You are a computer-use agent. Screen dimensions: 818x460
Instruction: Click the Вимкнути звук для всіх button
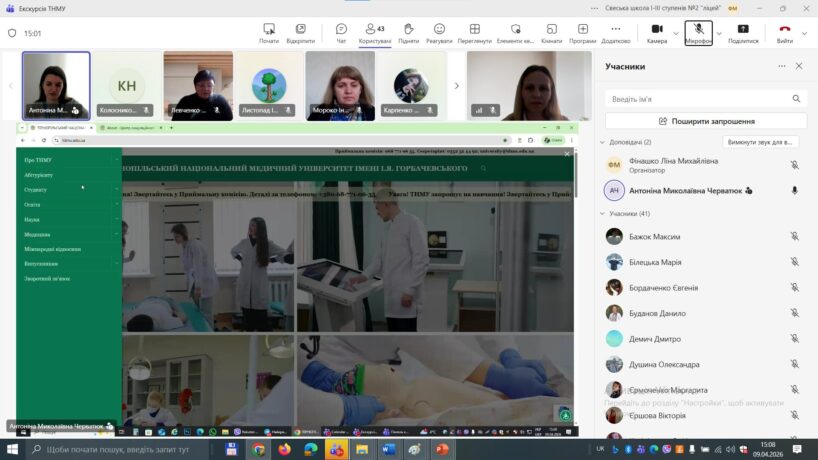tap(762, 142)
